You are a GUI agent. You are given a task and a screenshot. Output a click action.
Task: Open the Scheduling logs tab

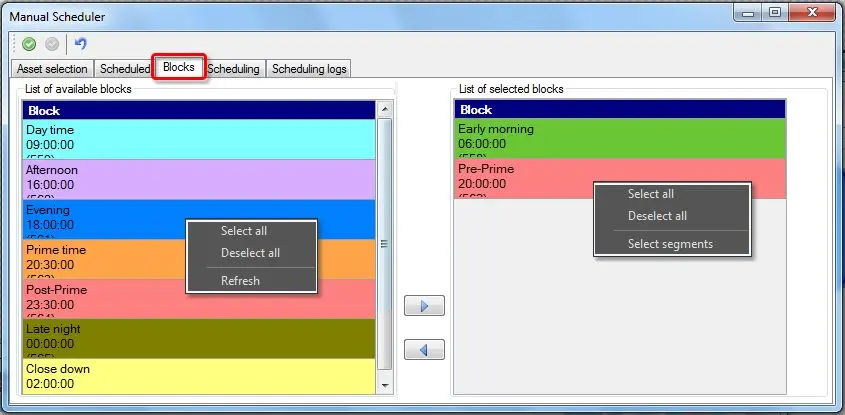click(x=309, y=69)
